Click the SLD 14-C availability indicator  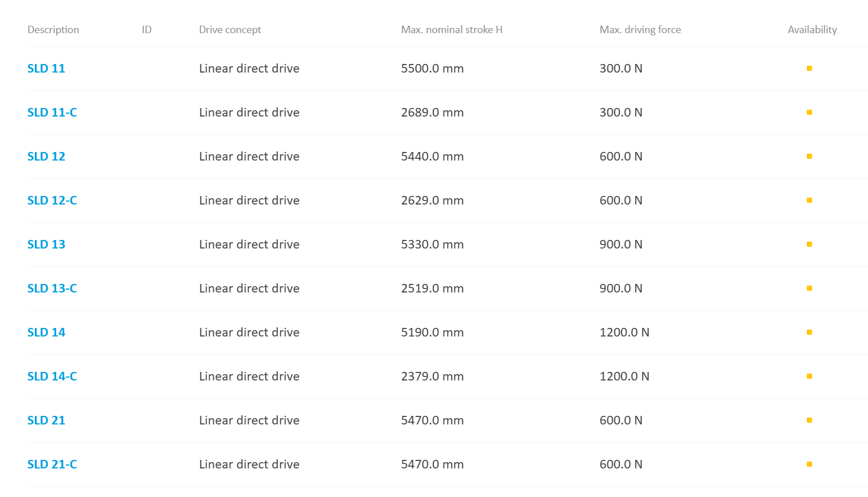click(809, 376)
